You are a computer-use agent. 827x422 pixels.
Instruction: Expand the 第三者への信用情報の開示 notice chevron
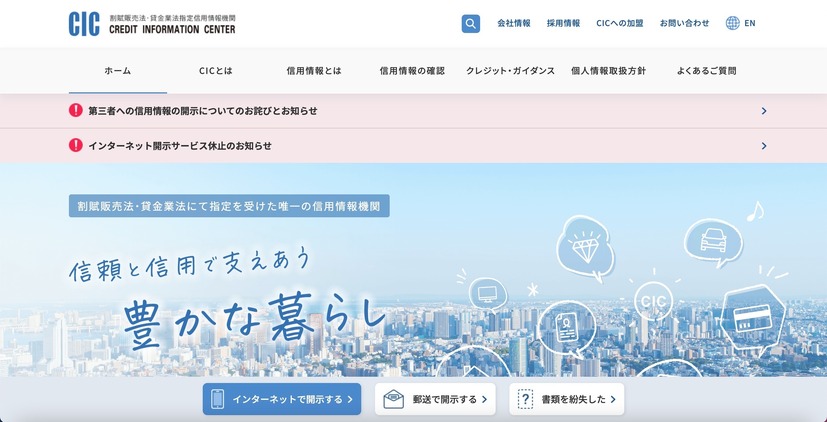763,111
